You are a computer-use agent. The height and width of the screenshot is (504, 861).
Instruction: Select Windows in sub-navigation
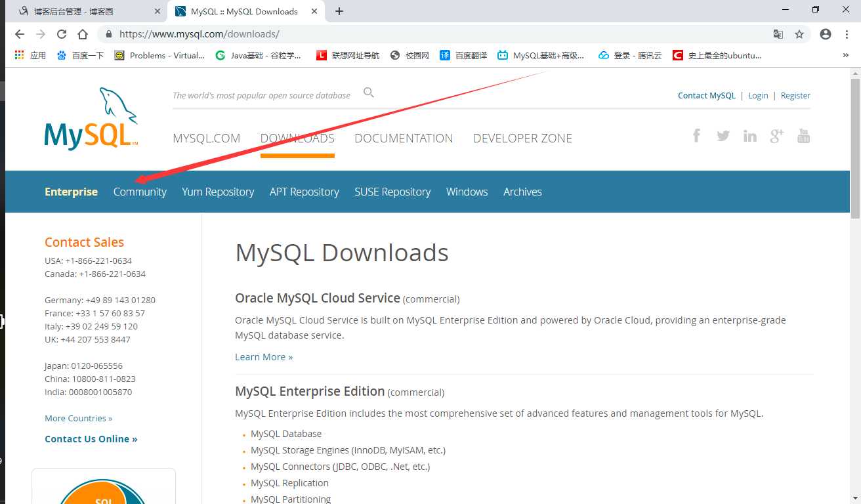(x=467, y=192)
